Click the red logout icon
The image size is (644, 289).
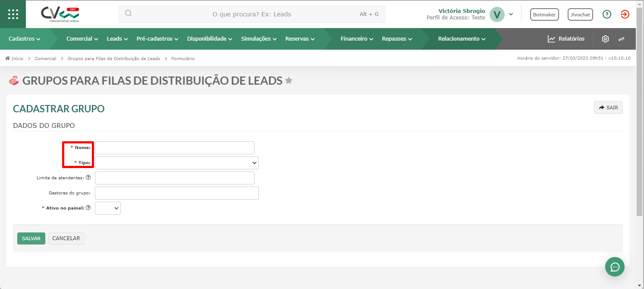pos(625,14)
